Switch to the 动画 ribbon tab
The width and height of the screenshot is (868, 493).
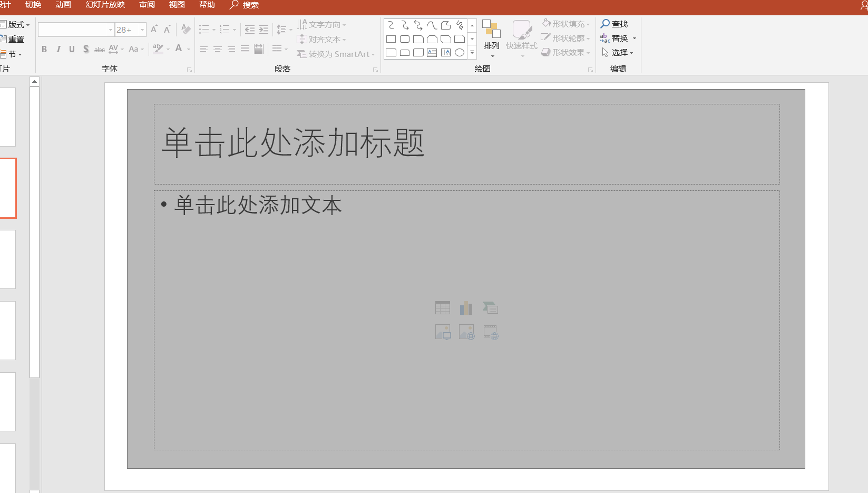coord(63,5)
